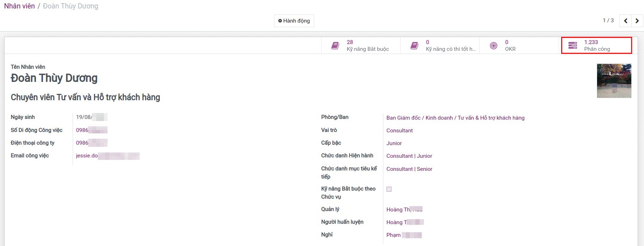Open Consultant | Senior target title link
The width and height of the screenshot is (644, 246).
[409, 169]
